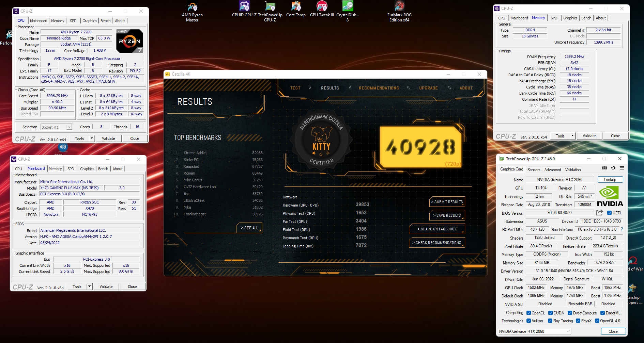Click GPU-Z refresh icon
The height and width of the screenshot is (343, 644).
(613, 168)
